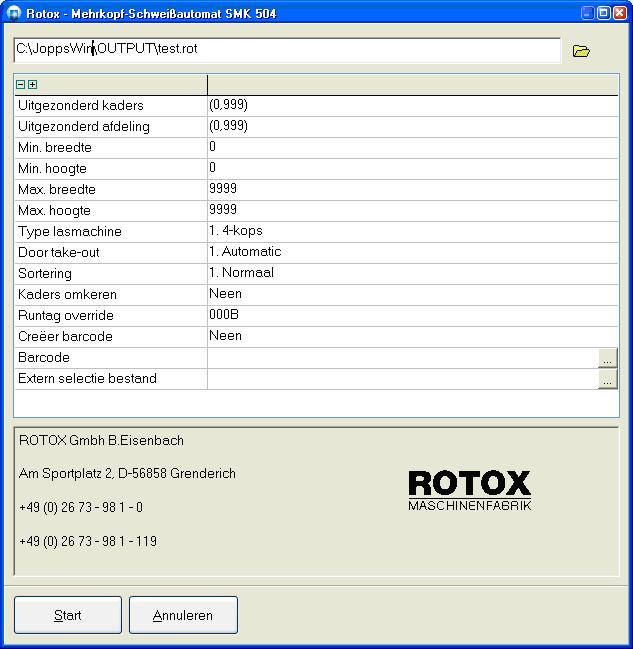633x649 pixels.
Task: Expand all rows with plus icon
Action: tap(32, 84)
